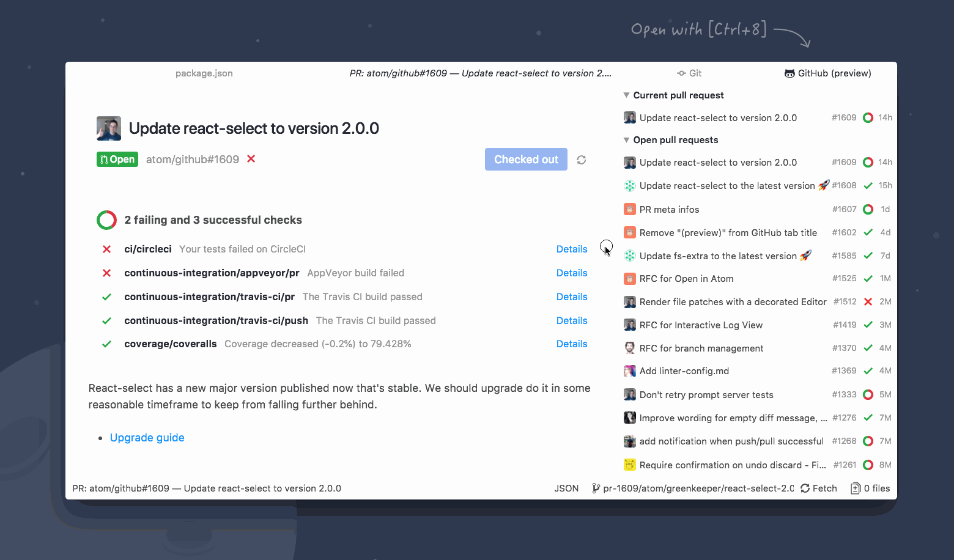Viewport: 954px width, 560px height.
Task: Switch to the package.json tab
Action: tap(204, 73)
